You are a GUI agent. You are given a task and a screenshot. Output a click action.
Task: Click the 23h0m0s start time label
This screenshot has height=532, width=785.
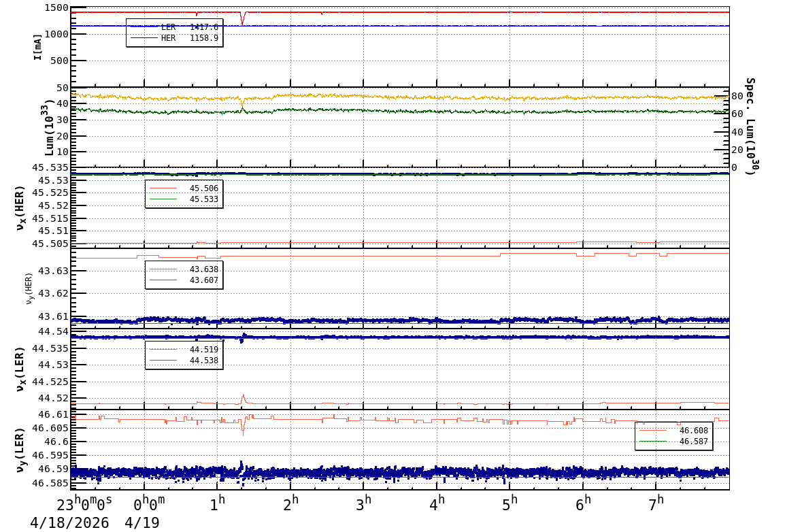[x=84, y=505]
